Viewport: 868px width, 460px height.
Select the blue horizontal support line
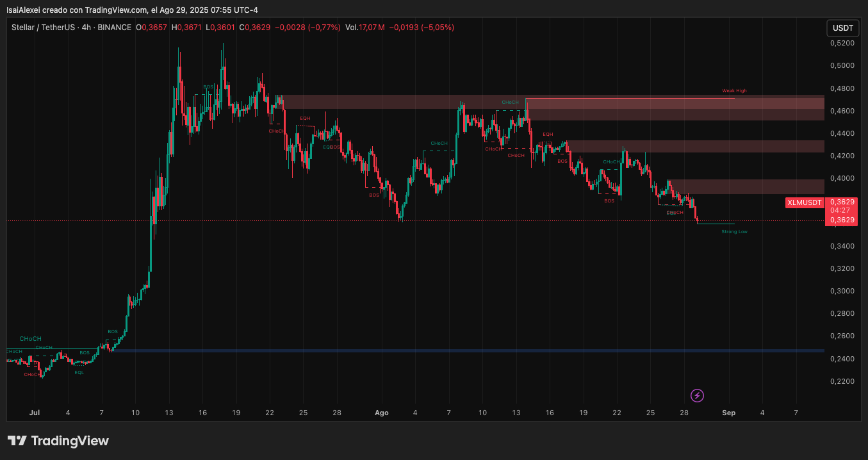click(448, 351)
